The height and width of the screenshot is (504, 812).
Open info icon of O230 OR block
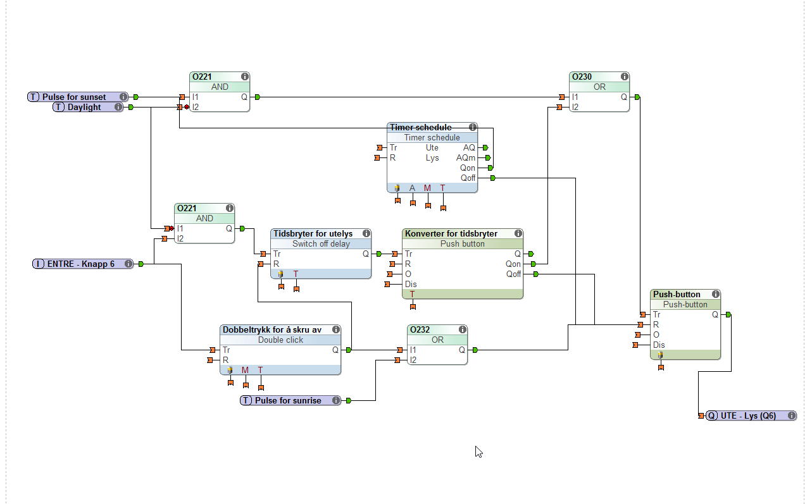(x=625, y=77)
